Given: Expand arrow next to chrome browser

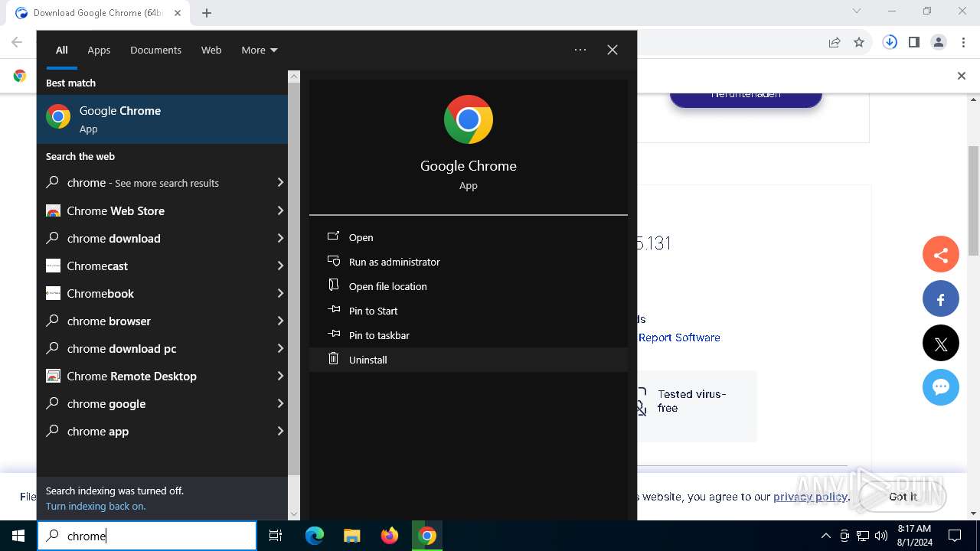Looking at the screenshot, I should [280, 321].
